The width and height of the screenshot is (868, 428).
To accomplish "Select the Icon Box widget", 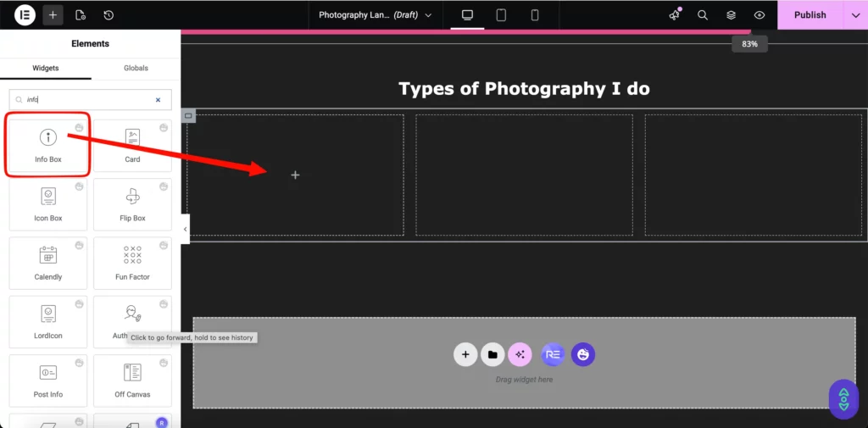I will (x=48, y=204).
